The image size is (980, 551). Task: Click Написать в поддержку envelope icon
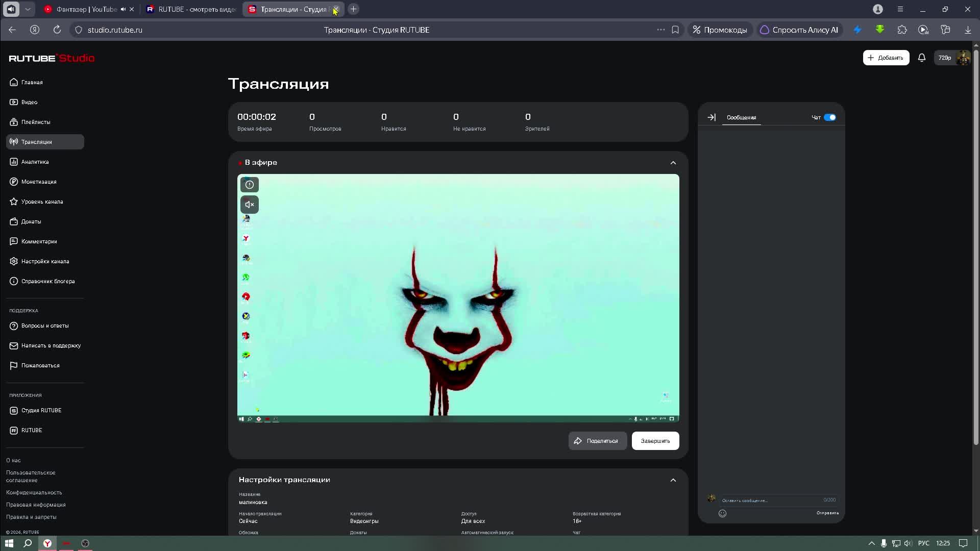(14, 345)
